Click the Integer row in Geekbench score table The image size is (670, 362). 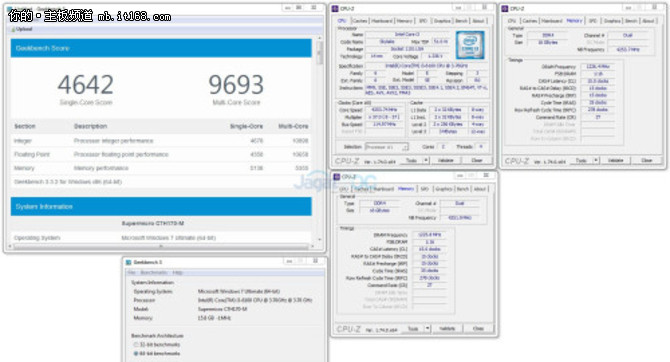(161, 141)
